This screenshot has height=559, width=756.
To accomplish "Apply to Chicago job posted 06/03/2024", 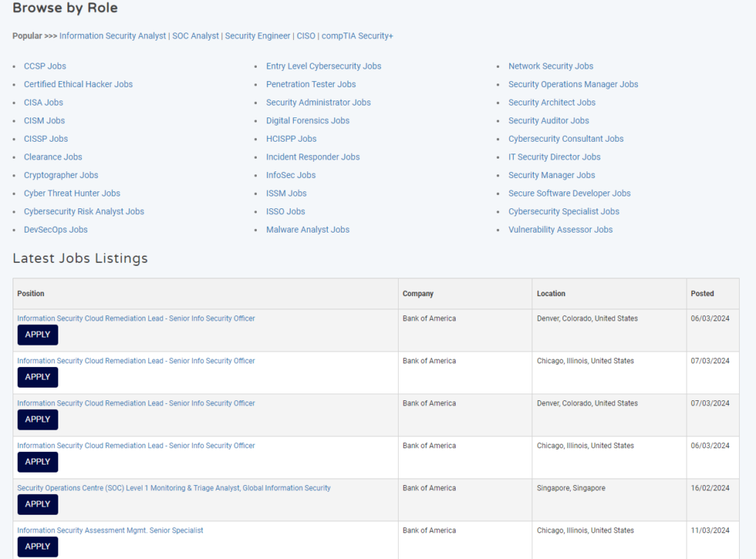I will point(38,462).
